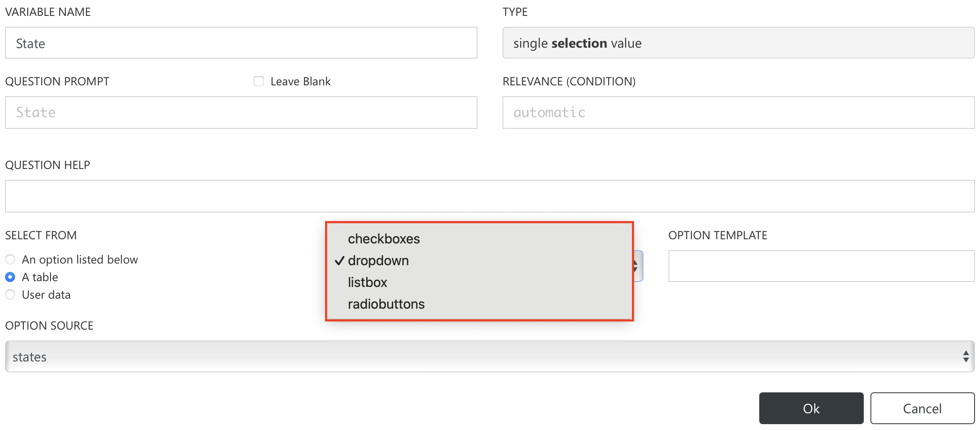This screenshot has width=980, height=430.
Task: Choose the 'A table' radio option
Action: pyautogui.click(x=10, y=277)
